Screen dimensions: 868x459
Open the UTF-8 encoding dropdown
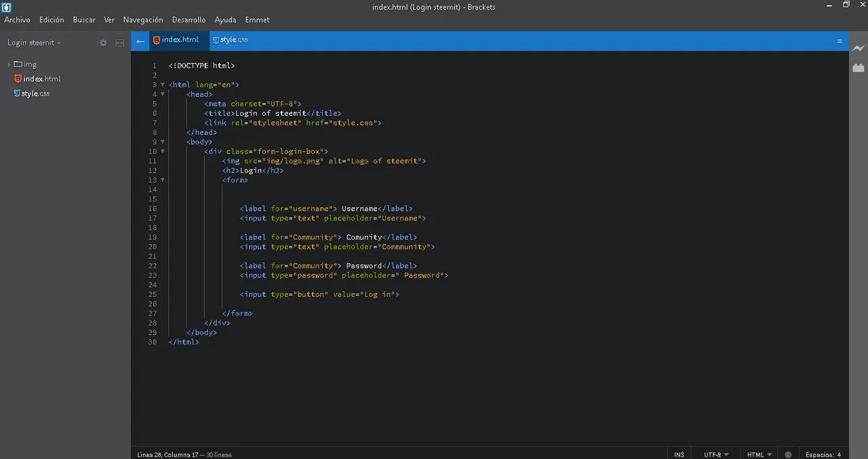716,454
